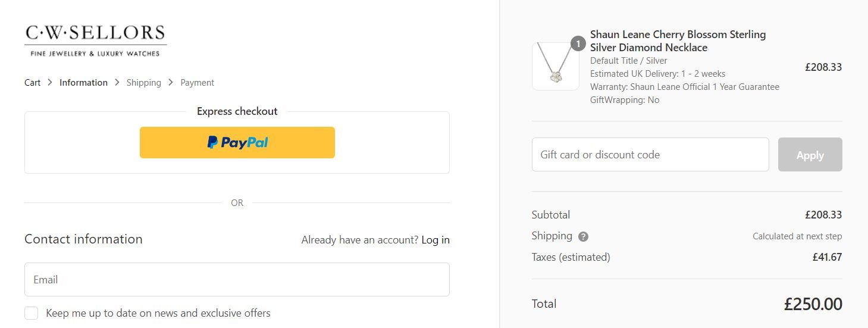Image resolution: width=868 pixels, height=328 pixels.
Task: Click the Keep me up to date label
Action: 158,313
